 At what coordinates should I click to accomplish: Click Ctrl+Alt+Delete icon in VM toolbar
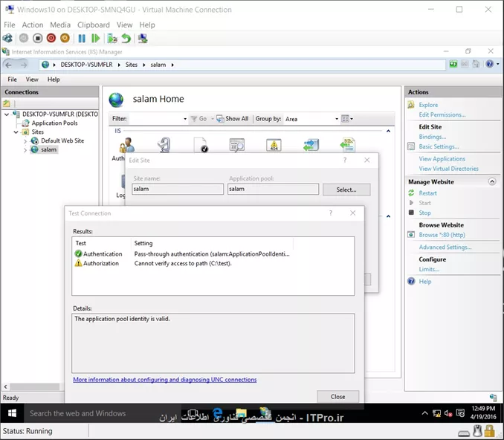pos(7,39)
